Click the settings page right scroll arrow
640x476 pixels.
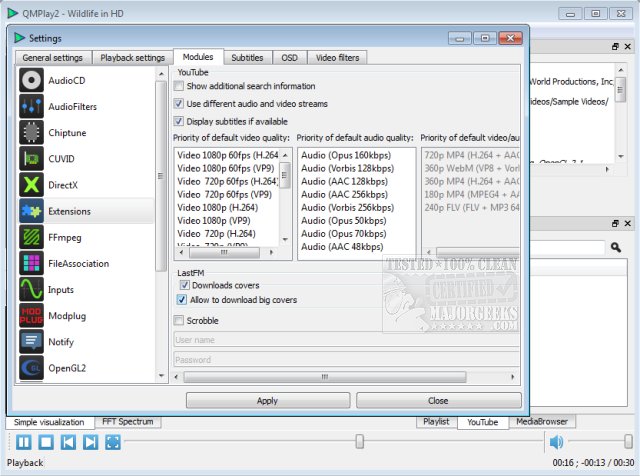coord(513,377)
